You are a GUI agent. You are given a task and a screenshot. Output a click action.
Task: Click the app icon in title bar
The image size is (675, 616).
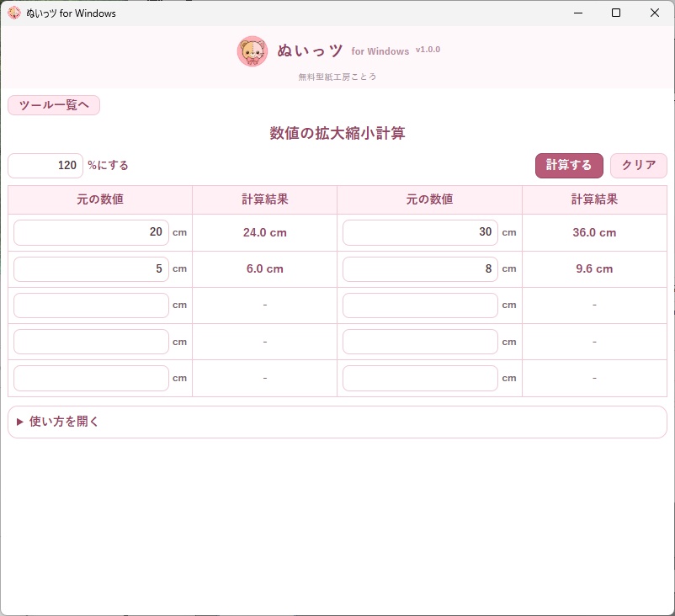coord(13,13)
